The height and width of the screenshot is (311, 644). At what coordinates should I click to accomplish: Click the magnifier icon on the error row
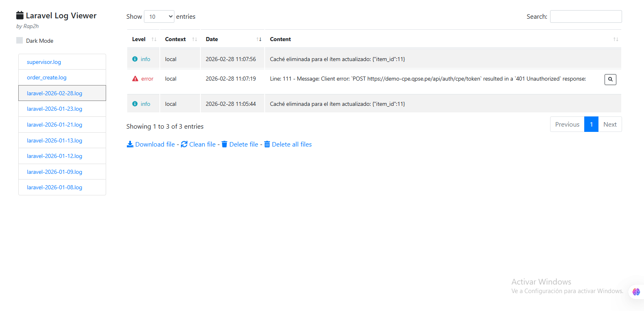[x=610, y=79]
